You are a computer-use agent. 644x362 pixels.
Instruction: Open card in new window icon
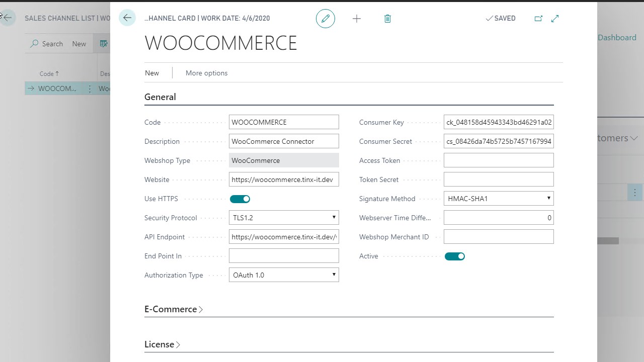pos(538,19)
